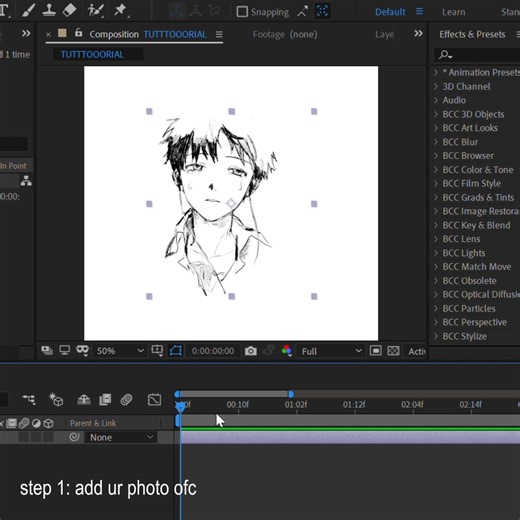Select the Clone Stamp tool
Image resolution: width=520 pixels, height=520 pixels.
coord(49,10)
